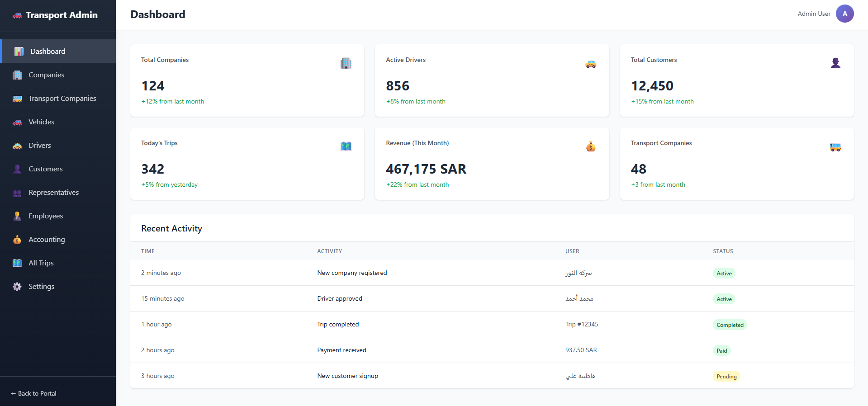Click the taxi icon in Active Drivers card
The image size is (868, 406).
click(590, 64)
